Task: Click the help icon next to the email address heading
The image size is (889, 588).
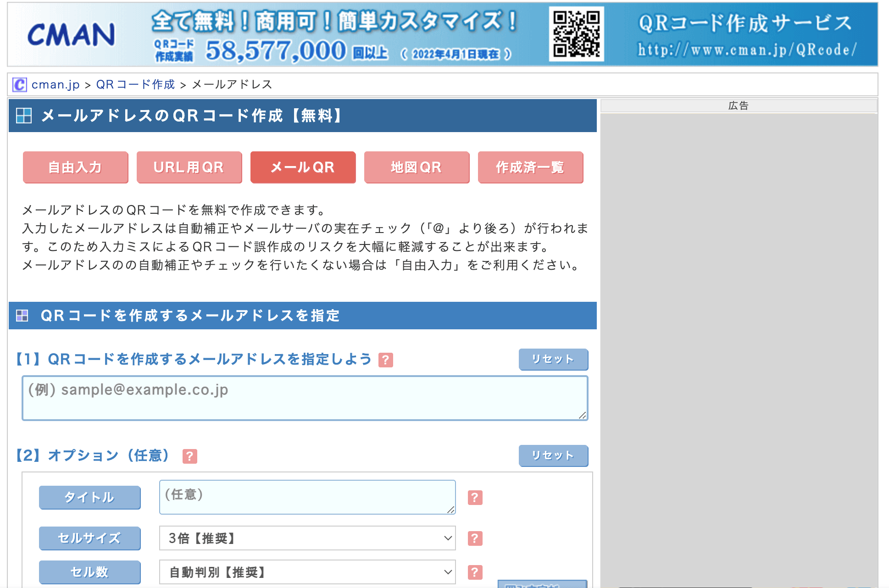Action: (x=387, y=360)
